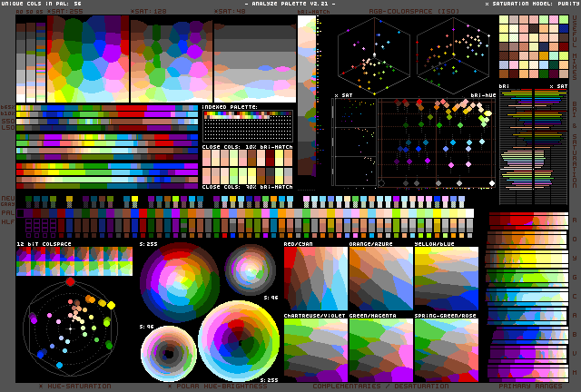Click the Yellow/Blue complementary panel
The image size is (581, 392).
pyautogui.click(x=446, y=279)
